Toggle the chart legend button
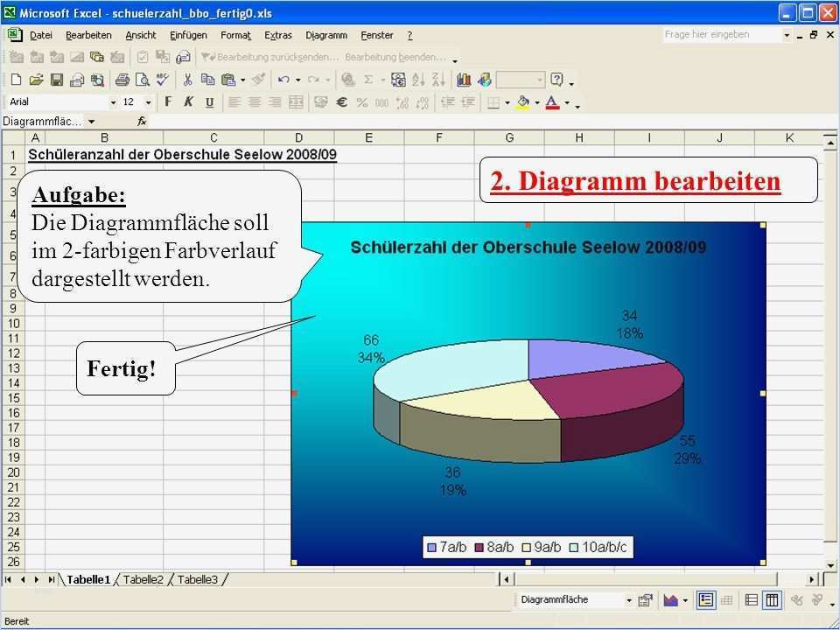This screenshot has height=630, width=840. click(706, 600)
